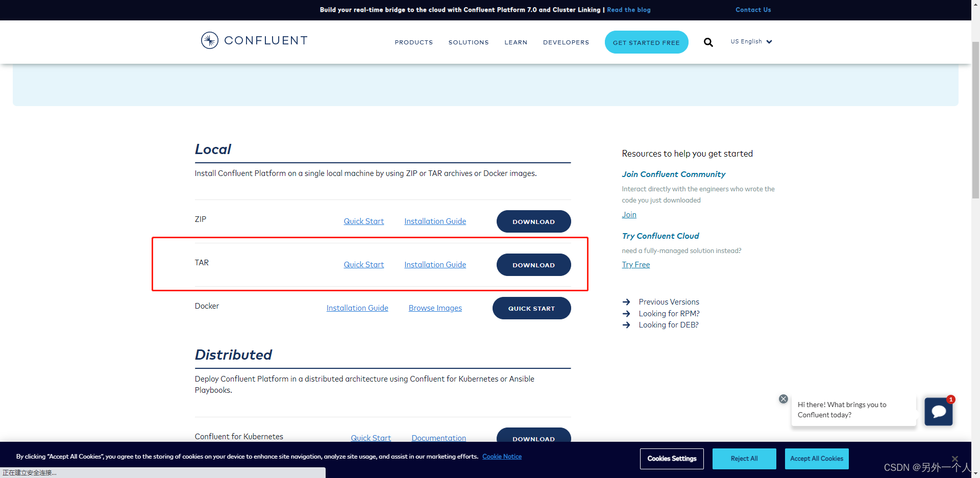This screenshot has height=478, width=980.
Task: Open Cookies Settings button
Action: click(672, 459)
